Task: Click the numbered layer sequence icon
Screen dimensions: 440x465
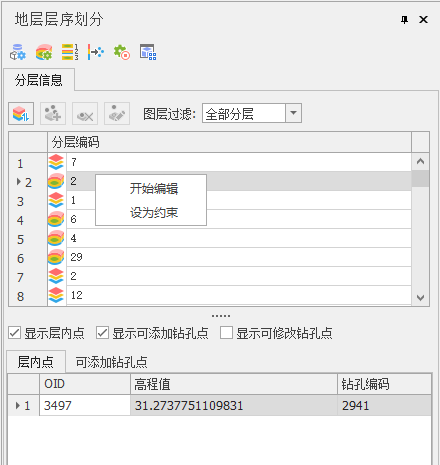Action: pyautogui.click(x=70, y=52)
